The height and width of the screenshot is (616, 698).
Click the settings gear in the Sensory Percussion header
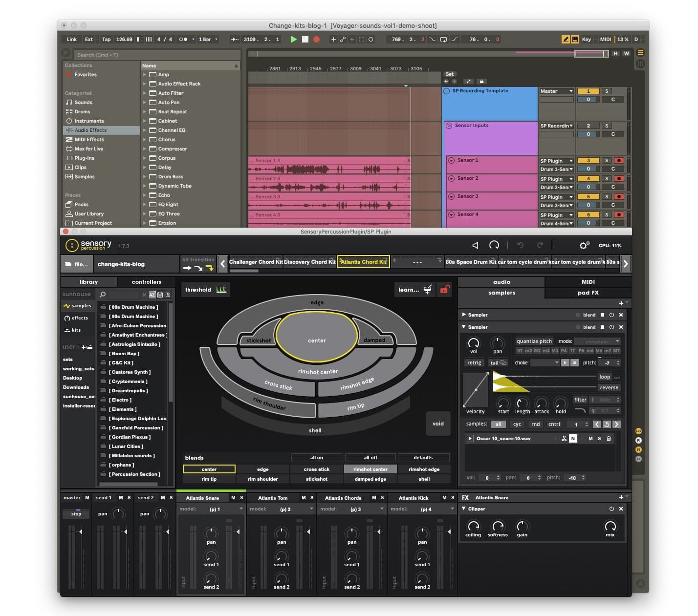coord(584,245)
